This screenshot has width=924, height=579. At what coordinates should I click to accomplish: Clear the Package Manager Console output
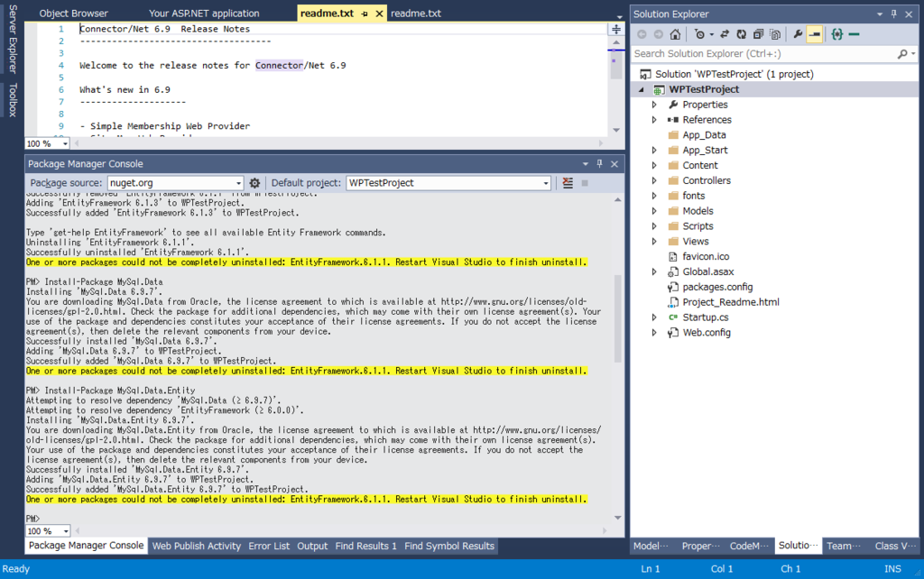click(x=568, y=183)
